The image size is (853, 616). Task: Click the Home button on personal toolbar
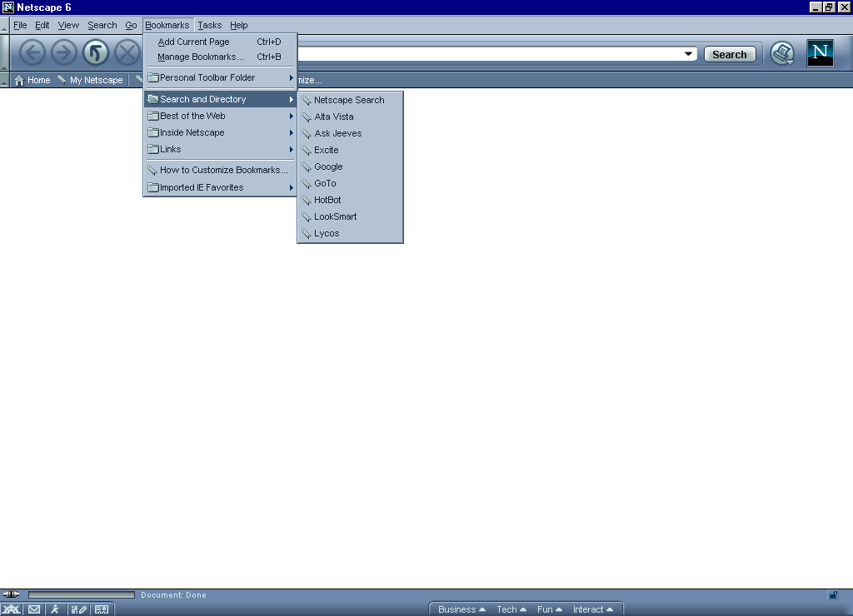[x=32, y=80]
